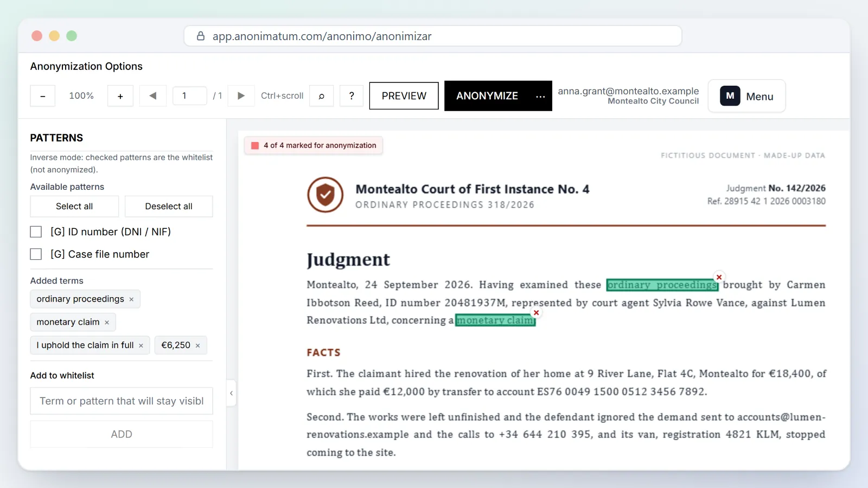
Task: Zoom in with the plus button
Action: [x=120, y=96]
